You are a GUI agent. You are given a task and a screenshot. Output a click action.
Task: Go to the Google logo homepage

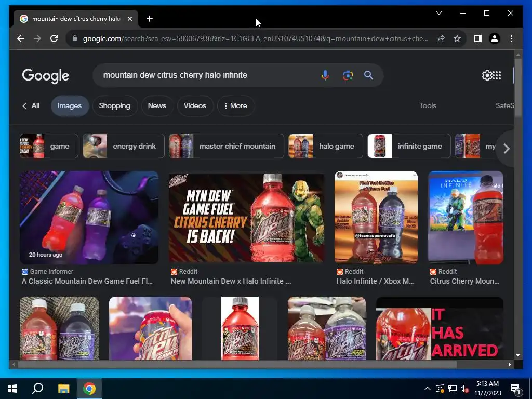pyautogui.click(x=46, y=76)
